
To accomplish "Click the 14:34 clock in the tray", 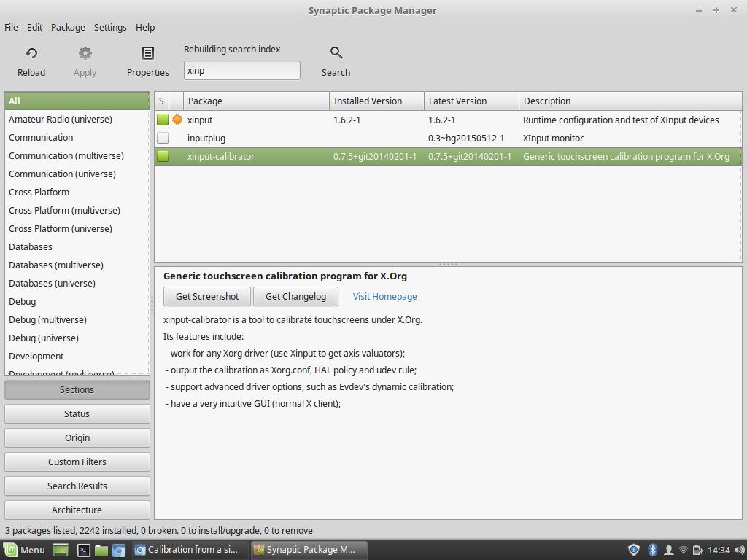I will point(719,550).
